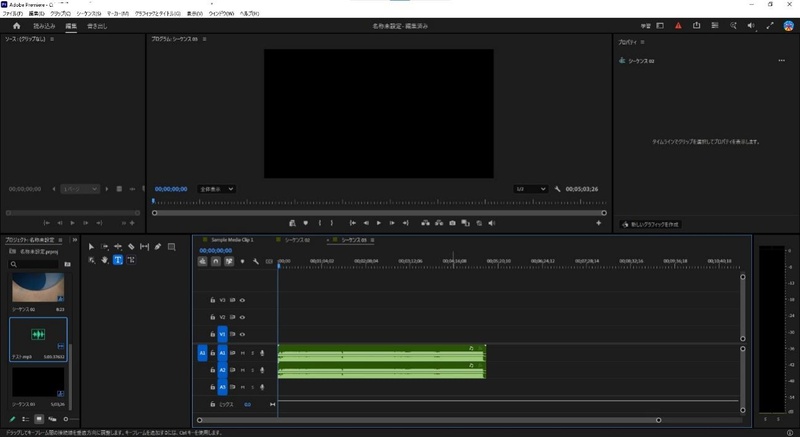This screenshot has width=800, height=437.
Task: Toggle snap magnet in timeline
Action: [x=216, y=262]
